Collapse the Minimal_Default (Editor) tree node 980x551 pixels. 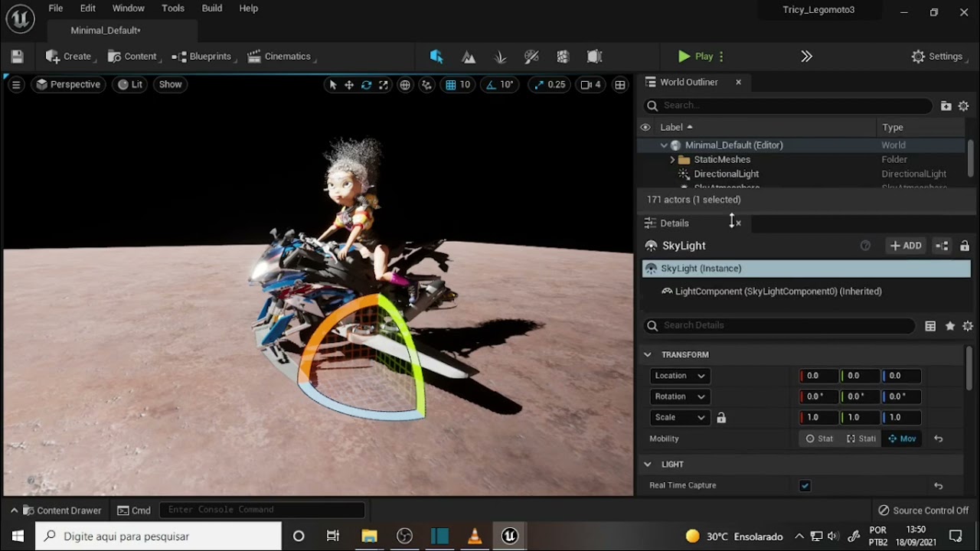tap(664, 145)
